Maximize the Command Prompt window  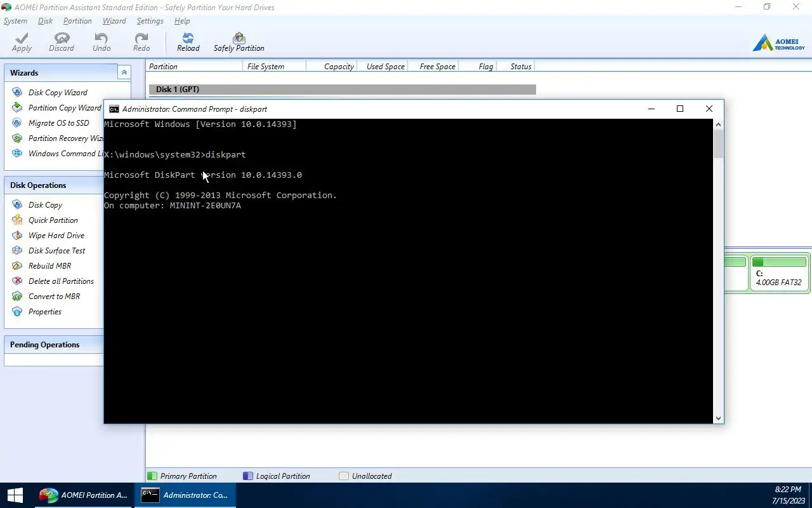pyautogui.click(x=680, y=109)
